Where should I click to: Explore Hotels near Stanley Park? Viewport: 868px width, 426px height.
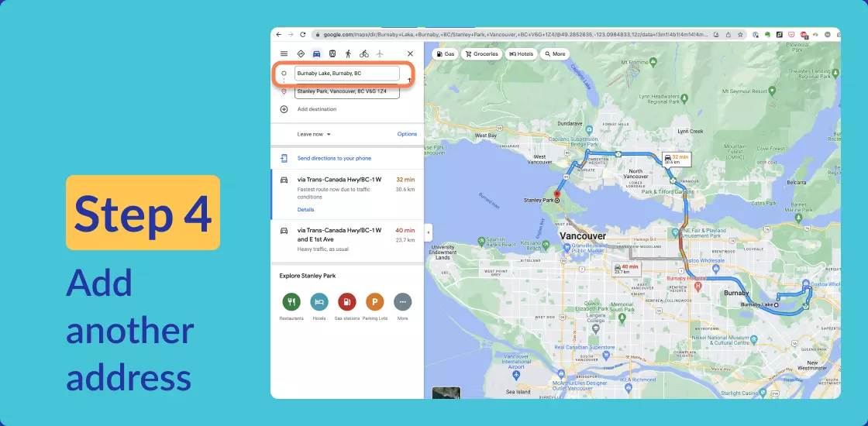pos(319,302)
